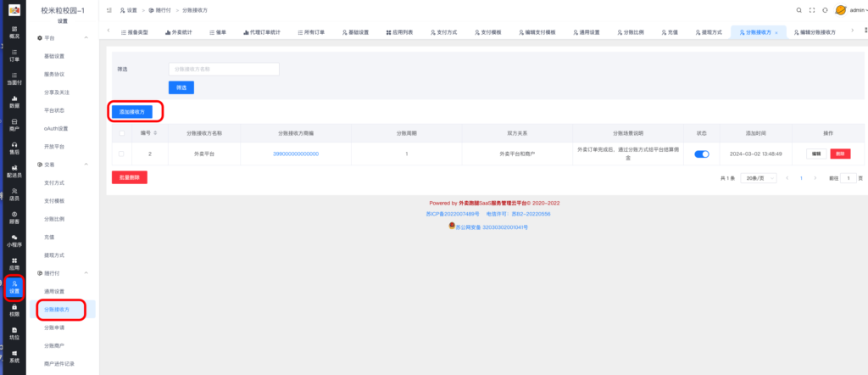Sort the table by the 编号 column

pyautogui.click(x=155, y=133)
